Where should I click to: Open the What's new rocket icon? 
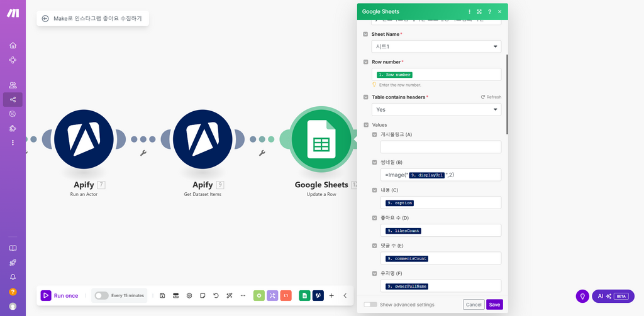tap(13, 263)
